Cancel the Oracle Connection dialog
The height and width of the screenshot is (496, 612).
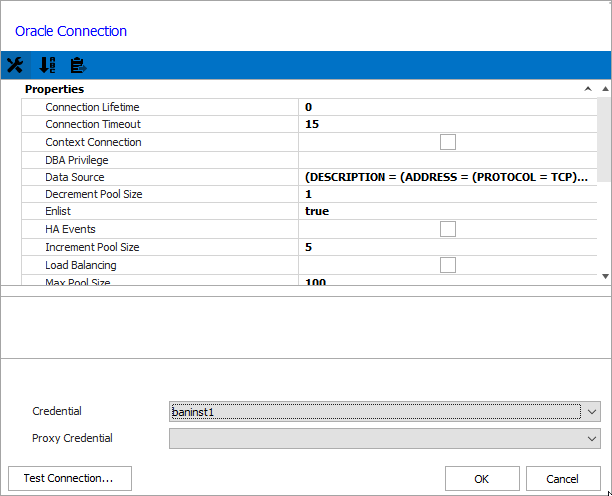(x=563, y=478)
